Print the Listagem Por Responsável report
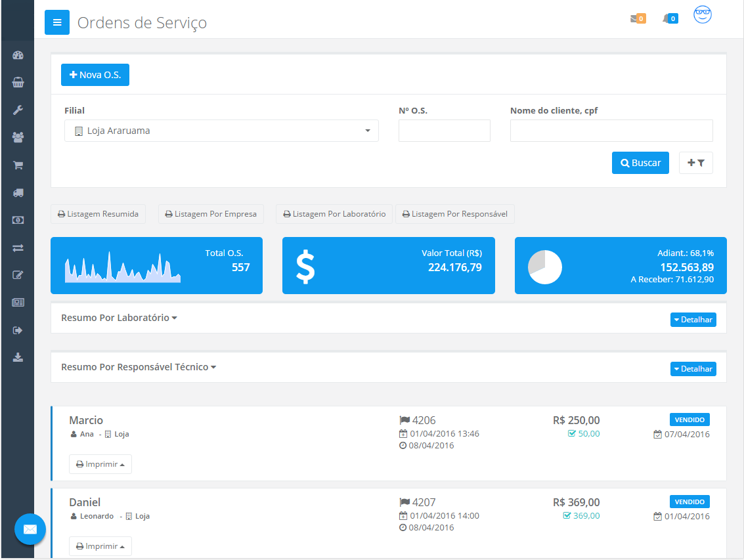 (454, 214)
